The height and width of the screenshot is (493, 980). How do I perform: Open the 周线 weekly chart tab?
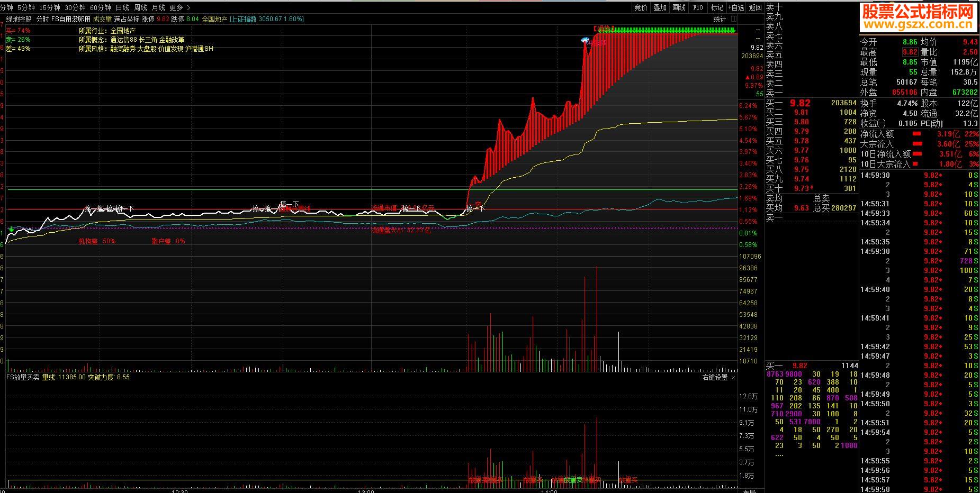pos(140,7)
